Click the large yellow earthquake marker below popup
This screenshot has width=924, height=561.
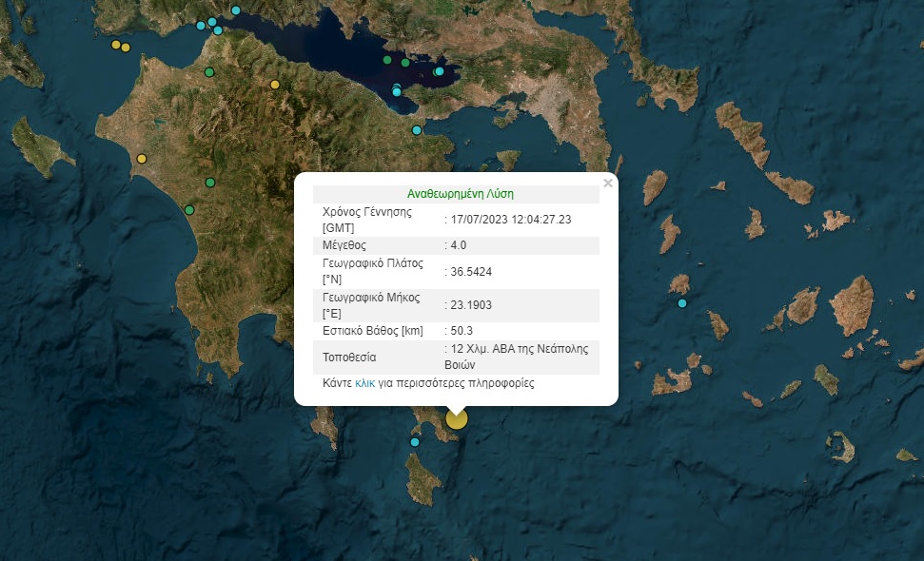457,418
